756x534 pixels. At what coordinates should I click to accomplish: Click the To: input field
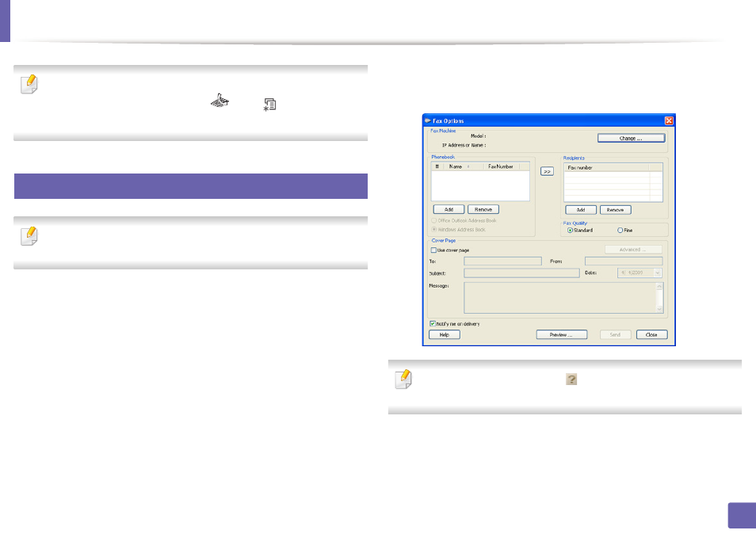(502, 261)
